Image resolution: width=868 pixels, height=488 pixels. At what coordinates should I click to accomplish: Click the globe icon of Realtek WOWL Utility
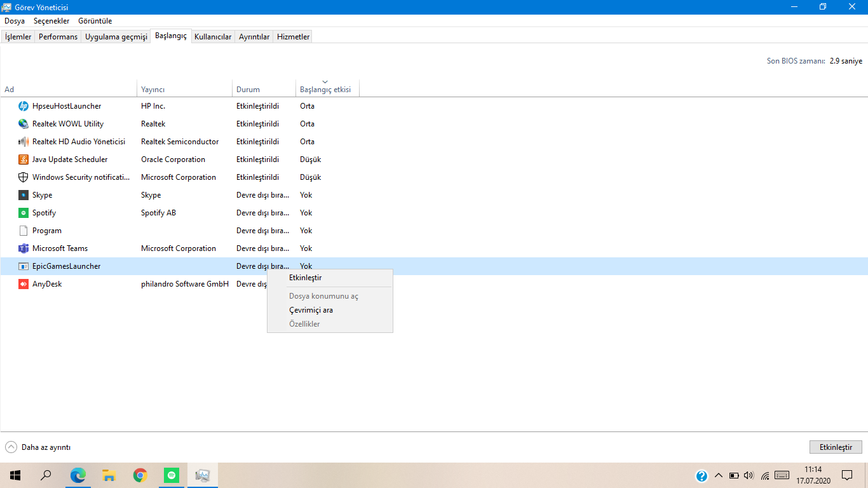pos(24,124)
